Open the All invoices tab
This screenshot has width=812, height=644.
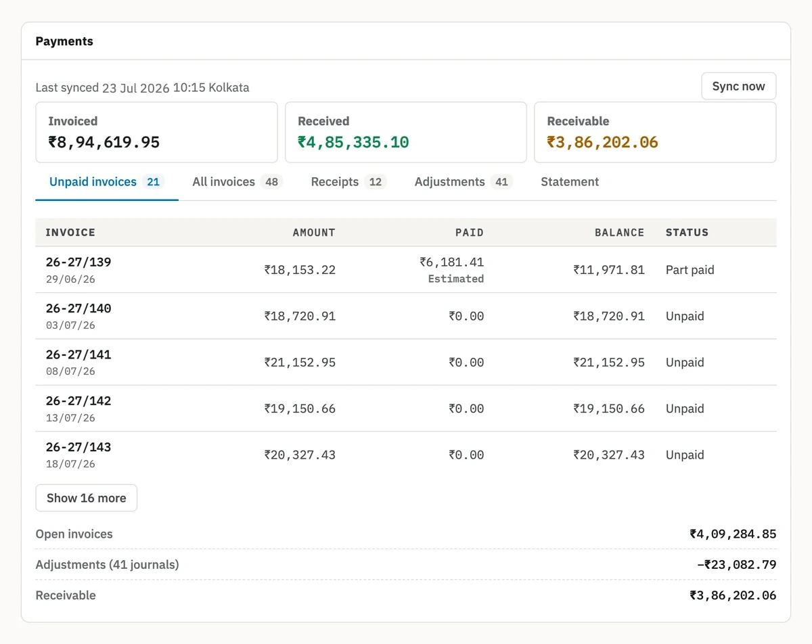238,182
